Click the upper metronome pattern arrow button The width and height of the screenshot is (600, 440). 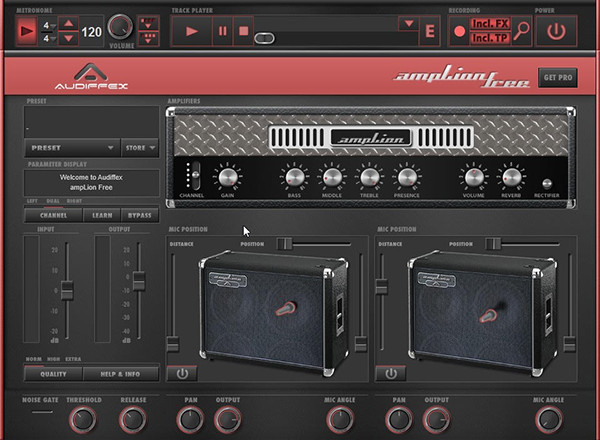[148, 24]
